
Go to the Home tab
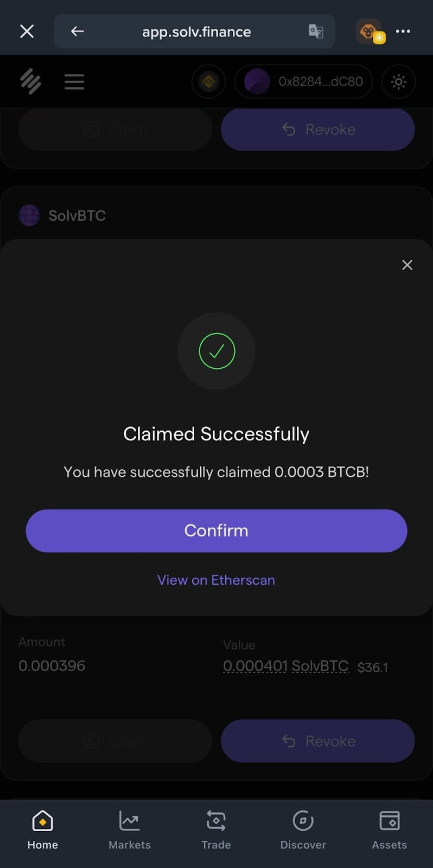click(x=42, y=829)
